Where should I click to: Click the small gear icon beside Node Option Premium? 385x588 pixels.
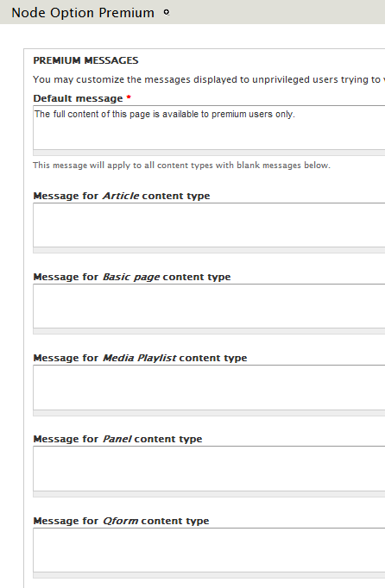(x=167, y=12)
